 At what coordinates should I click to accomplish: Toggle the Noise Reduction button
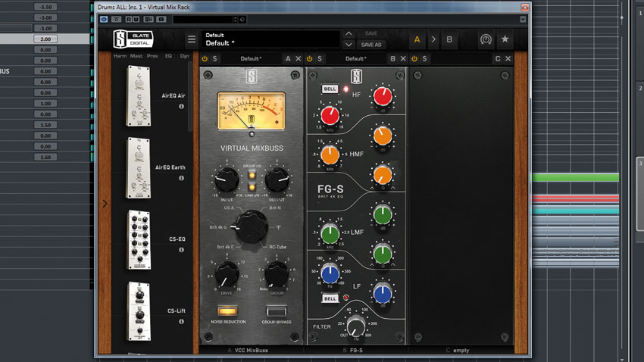[228, 311]
